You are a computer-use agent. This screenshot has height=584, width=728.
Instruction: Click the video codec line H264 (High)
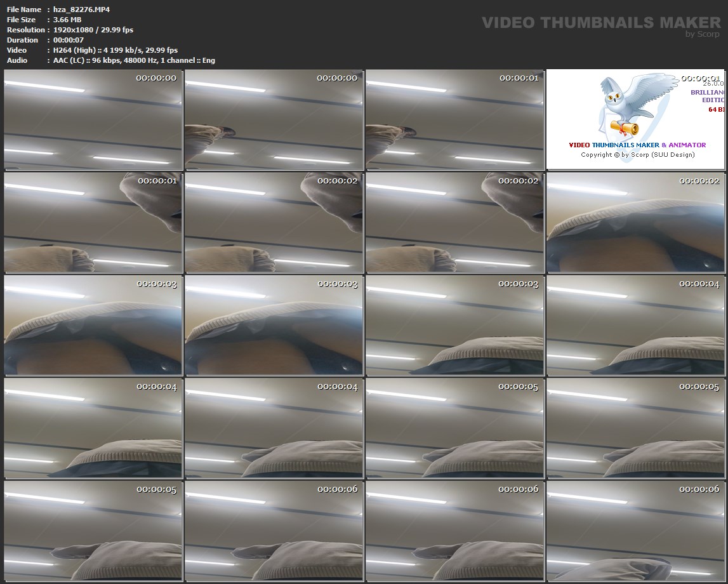116,50
